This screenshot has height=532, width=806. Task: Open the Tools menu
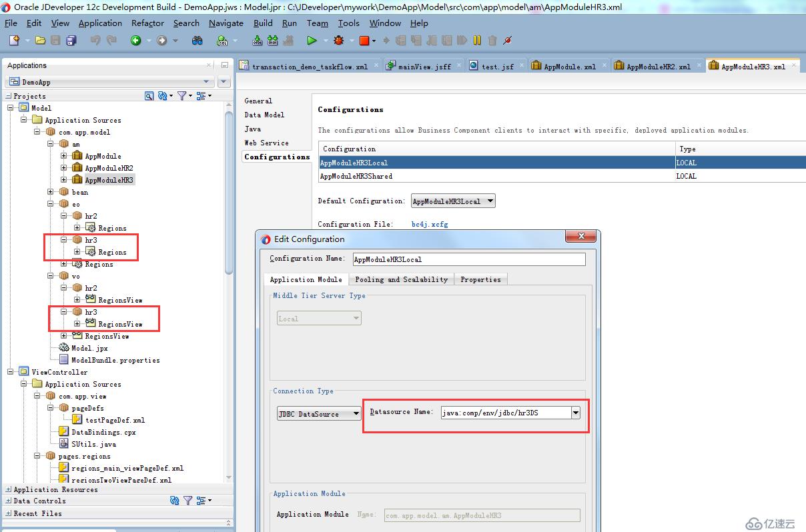point(348,23)
